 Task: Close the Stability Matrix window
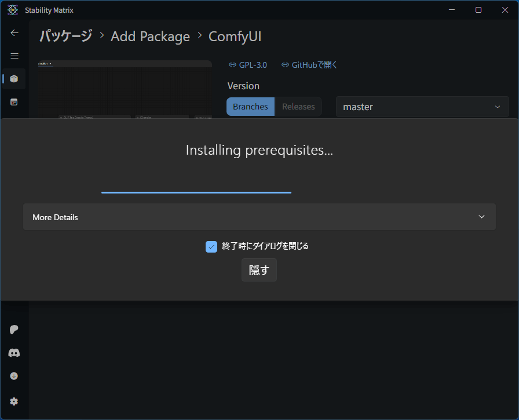point(505,10)
